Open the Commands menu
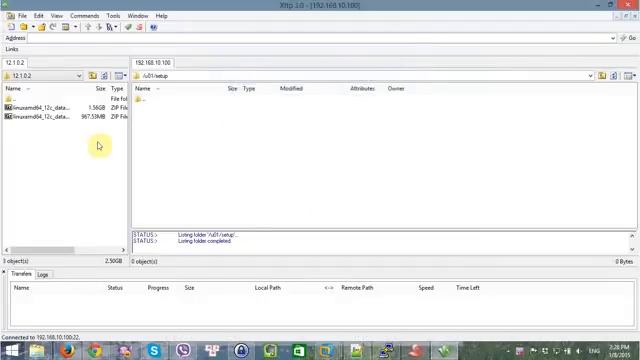Screen dimensions: 640x360 (84, 16)
